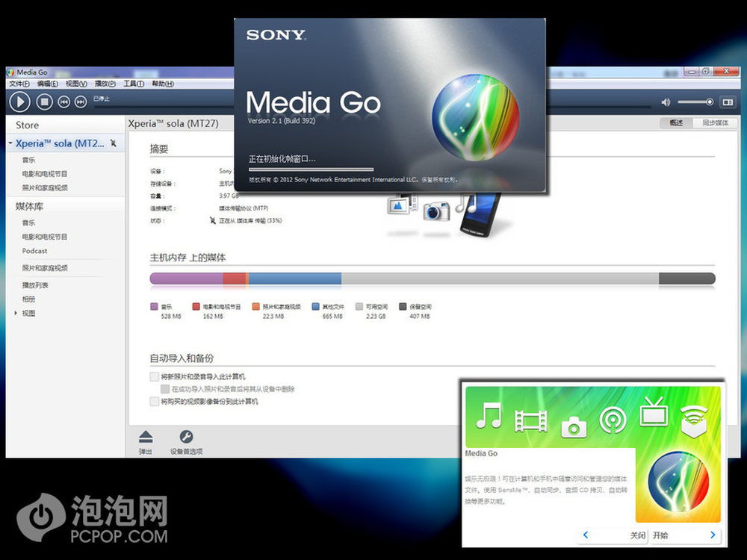Image resolution: width=747 pixels, height=560 pixels.
Task: Click the disconnect icon beside Xperia sola in sidebar
Action: 114,143
